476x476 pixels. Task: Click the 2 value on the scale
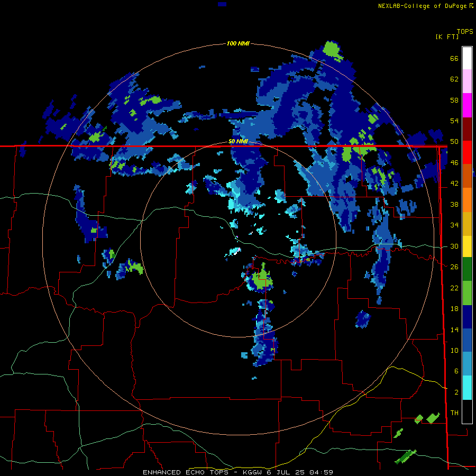456,392
